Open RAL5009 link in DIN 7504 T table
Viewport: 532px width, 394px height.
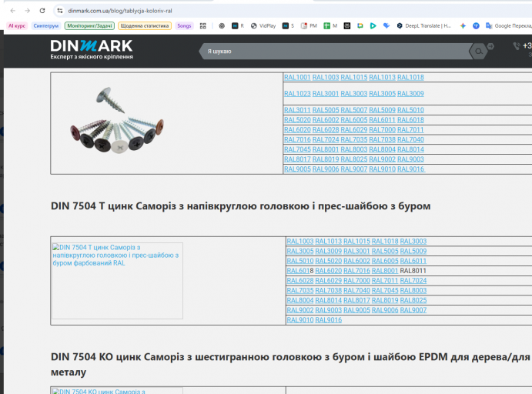[413, 251]
